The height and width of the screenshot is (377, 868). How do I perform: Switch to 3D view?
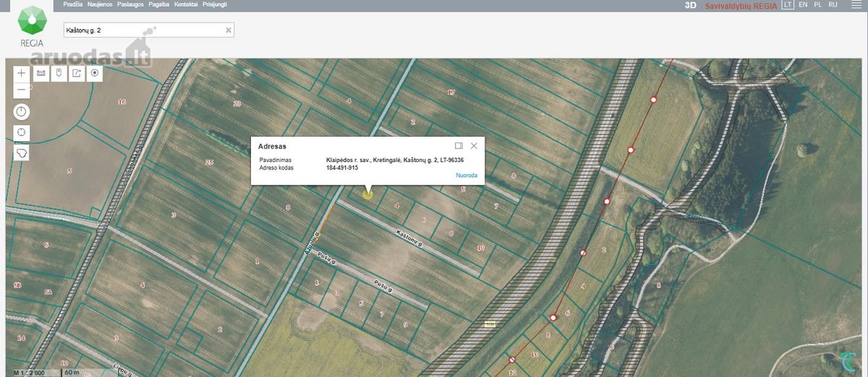click(x=691, y=5)
